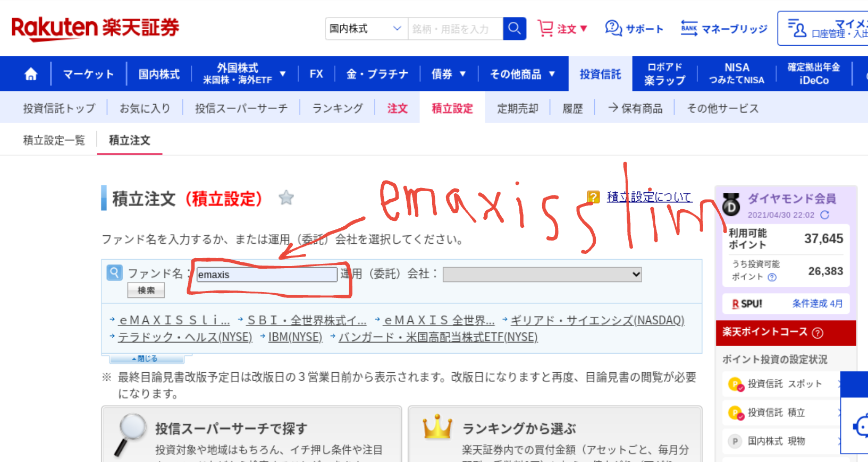Open 確定拠出年金 iDeCo menu item

point(814,74)
